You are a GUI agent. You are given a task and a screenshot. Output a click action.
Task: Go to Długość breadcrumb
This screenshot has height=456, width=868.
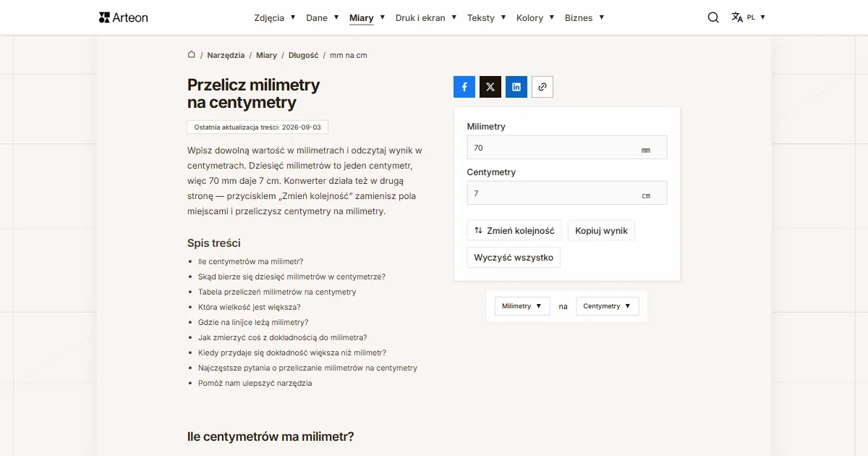303,55
